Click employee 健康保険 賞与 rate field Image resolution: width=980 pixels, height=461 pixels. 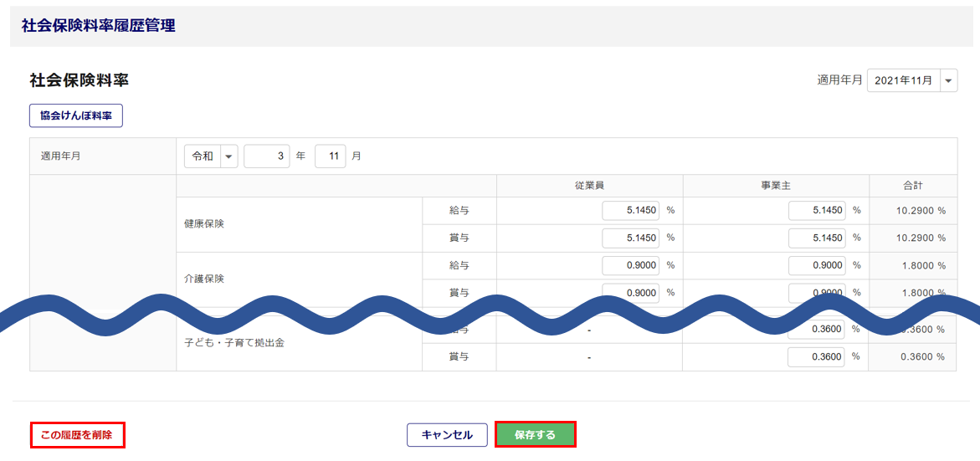[x=630, y=238]
